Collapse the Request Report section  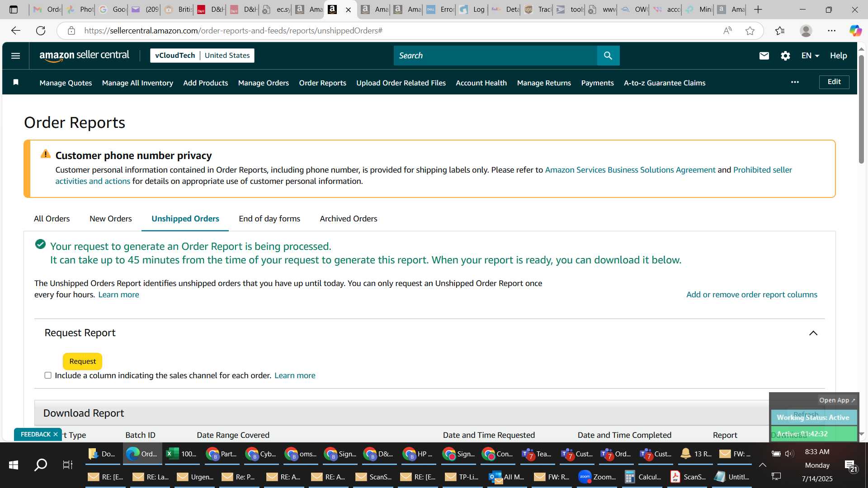pyautogui.click(x=813, y=333)
